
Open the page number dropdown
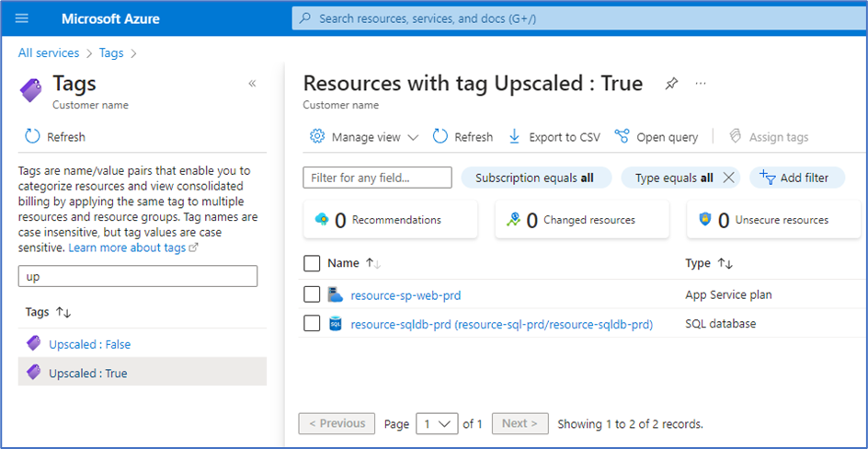tap(437, 423)
